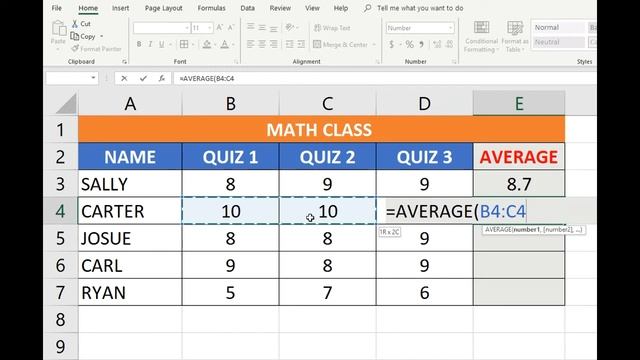Open the Number format dialog launcher
This screenshot has width=640, height=360.
[454, 62]
